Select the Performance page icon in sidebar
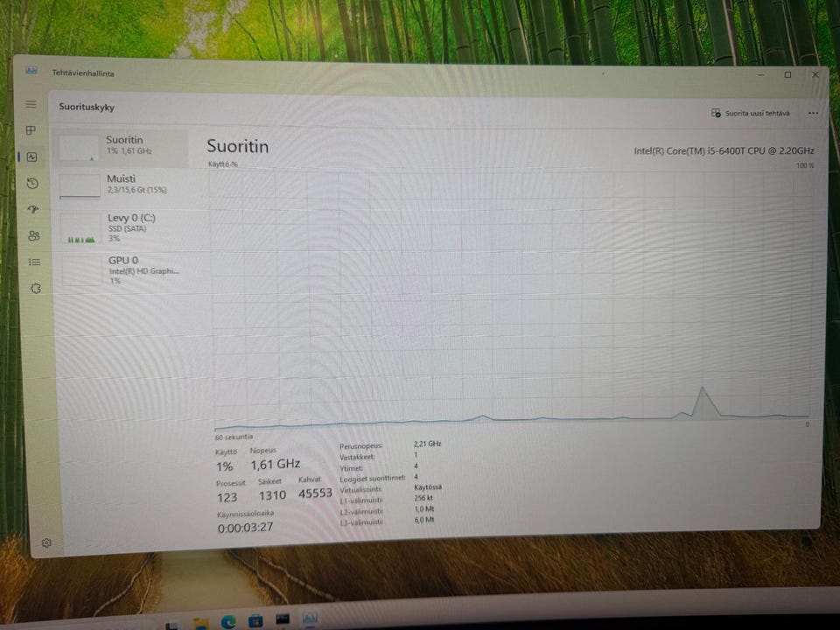This screenshot has width=840, height=630. 32,157
